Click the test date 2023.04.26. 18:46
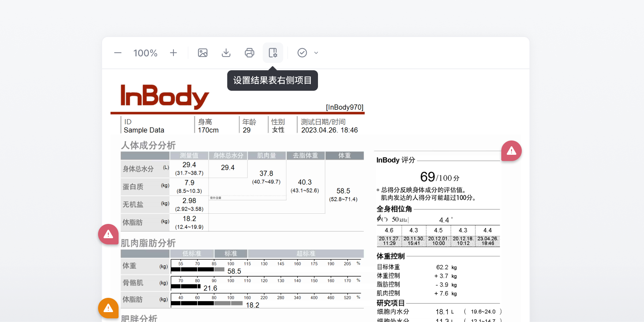Screen dimensions: 644x322 click(329, 130)
